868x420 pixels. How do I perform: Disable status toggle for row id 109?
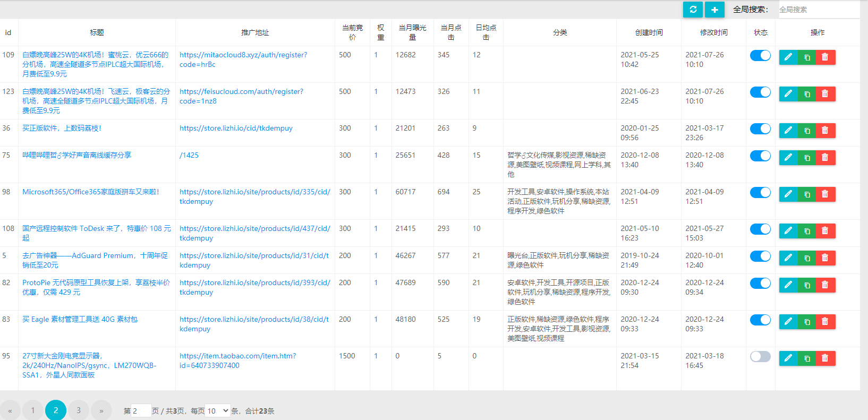(760, 56)
